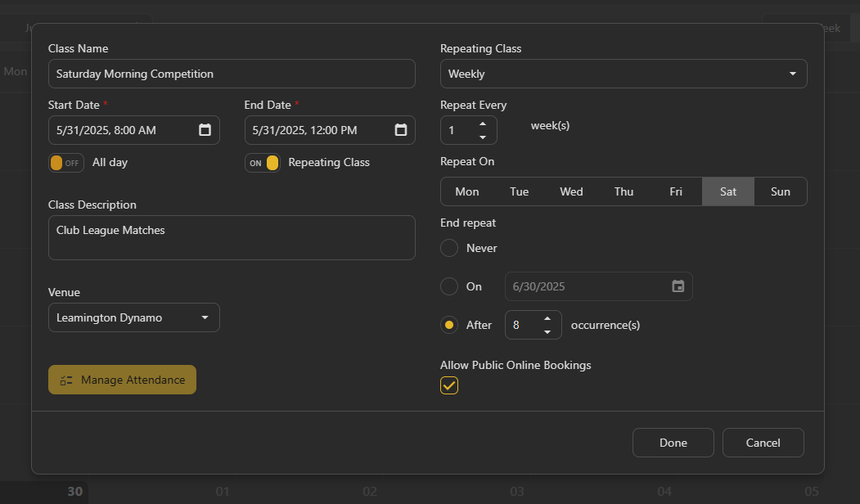Select the On date end repeat option
Viewport: 860px width, 504px height.
coord(449,286)
